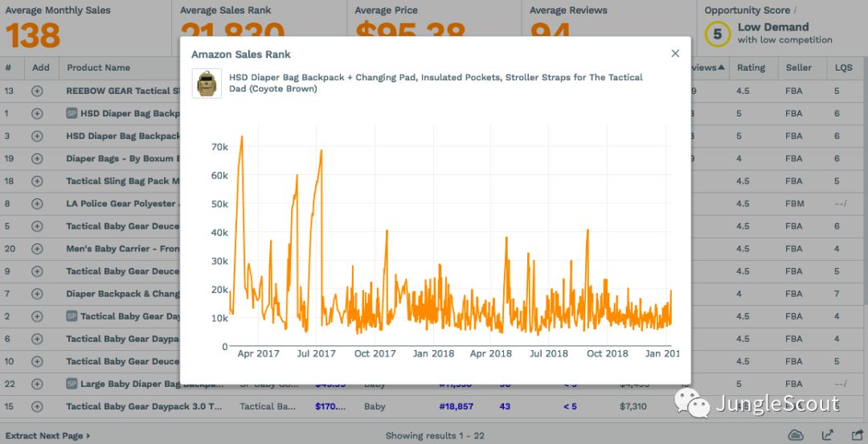The width and height of the screenshot is (868, 444).
Task: Click the 70k y-axis label
Action: [x=219, y=147]
